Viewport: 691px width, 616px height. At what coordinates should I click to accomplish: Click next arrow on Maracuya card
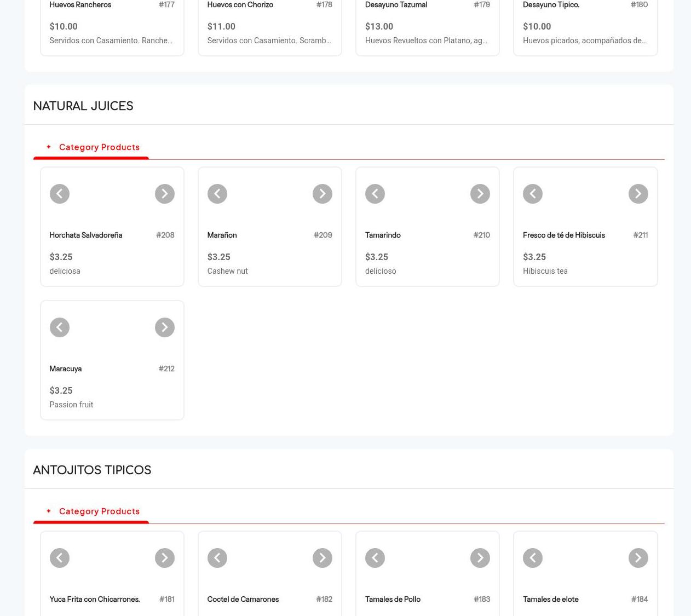pyautogui.click(x=164, y=327)
